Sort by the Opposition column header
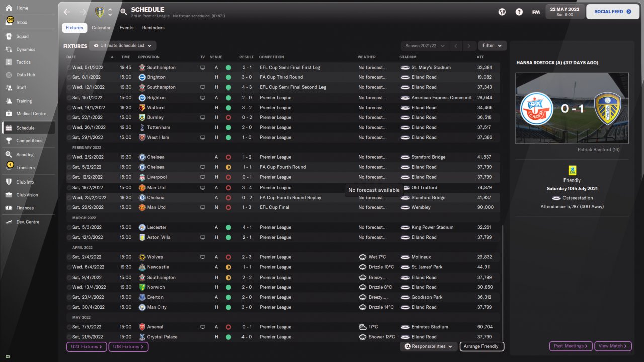The height and width of the screenshot is (362, 644). tap(149, 57)
